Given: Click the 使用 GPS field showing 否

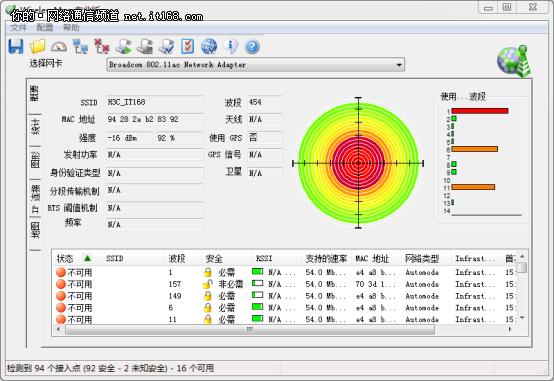Looking at the screenshot, I should point(265,137).
